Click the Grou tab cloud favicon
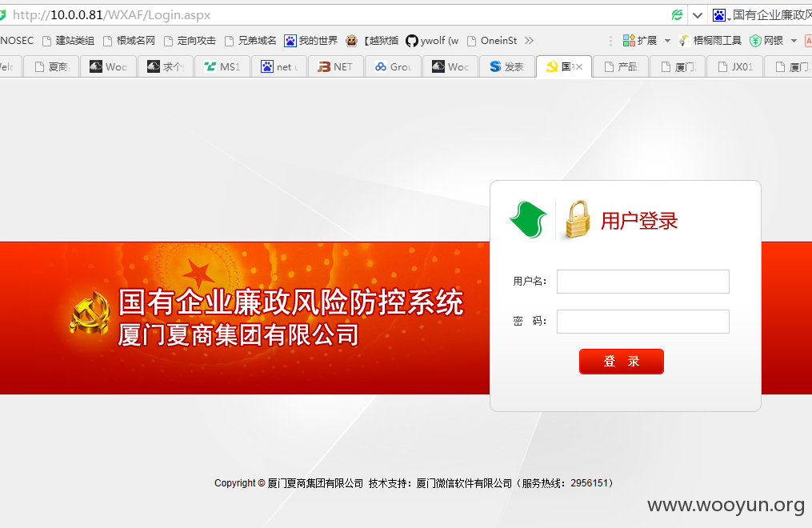 tap(381, 66)
